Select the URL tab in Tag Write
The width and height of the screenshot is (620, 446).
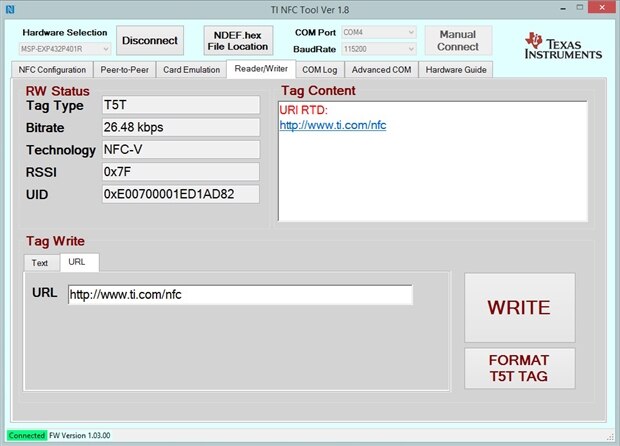pyautogui.click(x=77, y=262)
